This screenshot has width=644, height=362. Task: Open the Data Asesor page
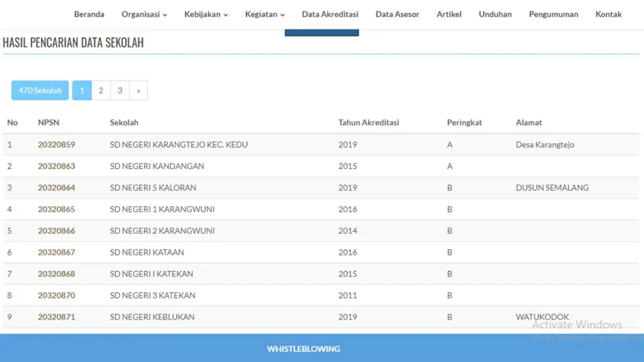click(397, 14)
